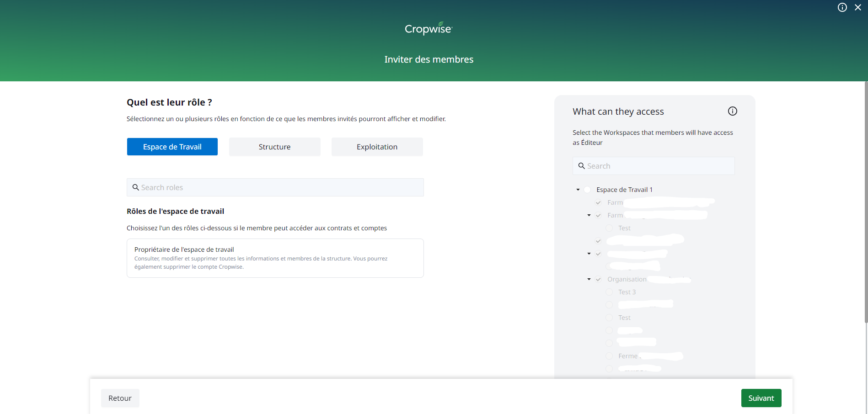The image size is (868, 414).
Task: Select the Ferme checkbox
Action: [609, 356]
